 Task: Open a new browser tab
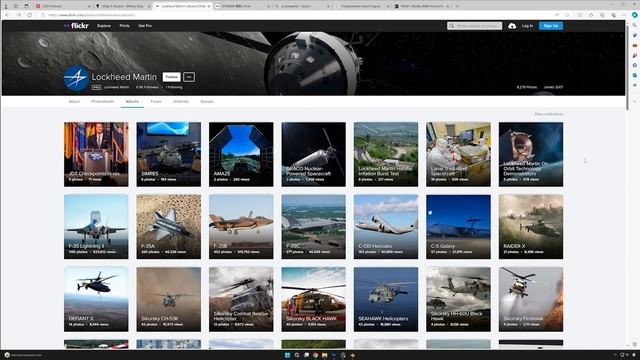click(457, 6)
